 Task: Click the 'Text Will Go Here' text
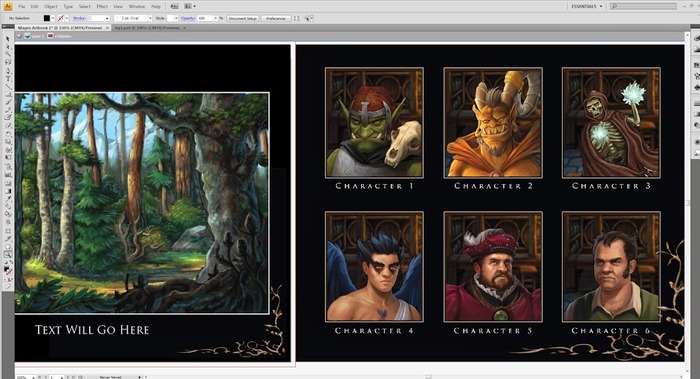tap(92, 330)
